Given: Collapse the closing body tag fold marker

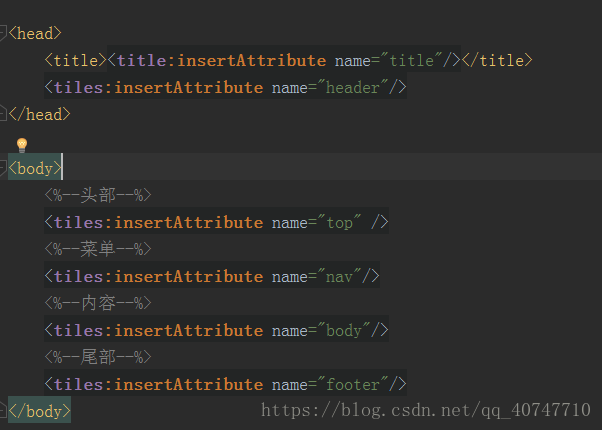Looking at the screenshot, I should pos(3,411).
